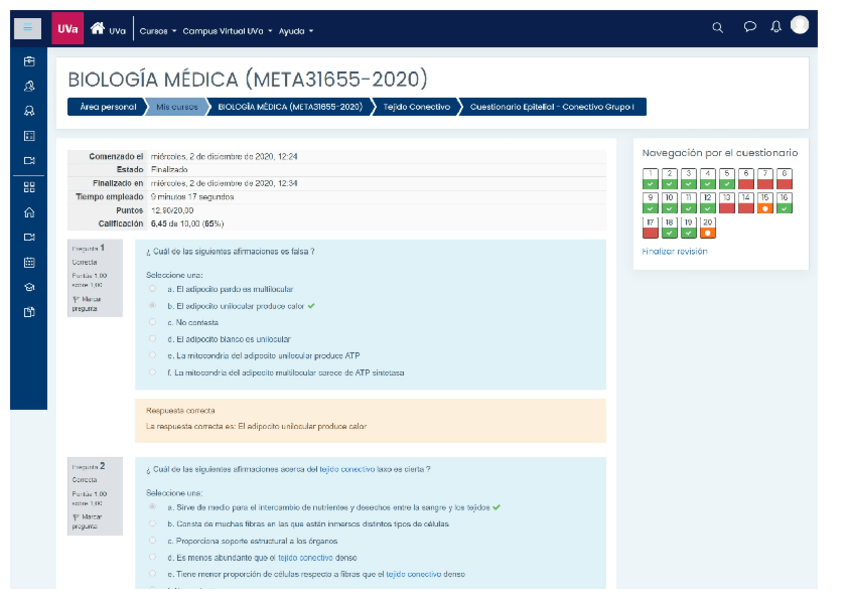Select option a. El adipocito pardo es multilocular
Screen dimensions: 848x599
click(153, 288)
